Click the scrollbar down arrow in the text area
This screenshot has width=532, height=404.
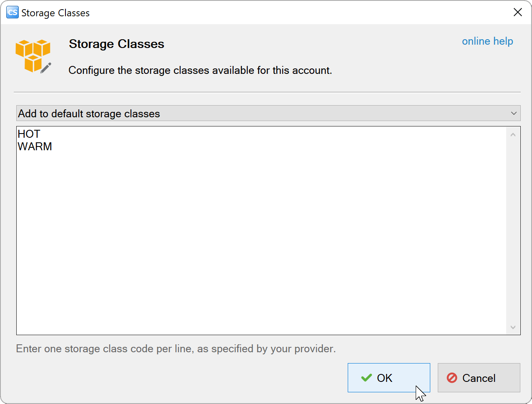pos(513,327)
